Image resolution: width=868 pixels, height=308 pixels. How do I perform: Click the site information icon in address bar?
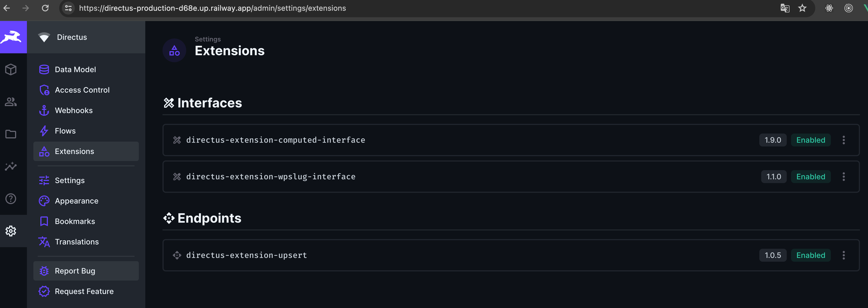point(68,8)
